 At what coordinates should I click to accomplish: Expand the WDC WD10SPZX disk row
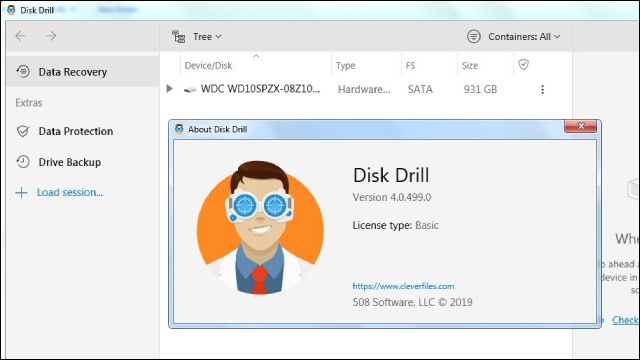[x=170, y=89]
